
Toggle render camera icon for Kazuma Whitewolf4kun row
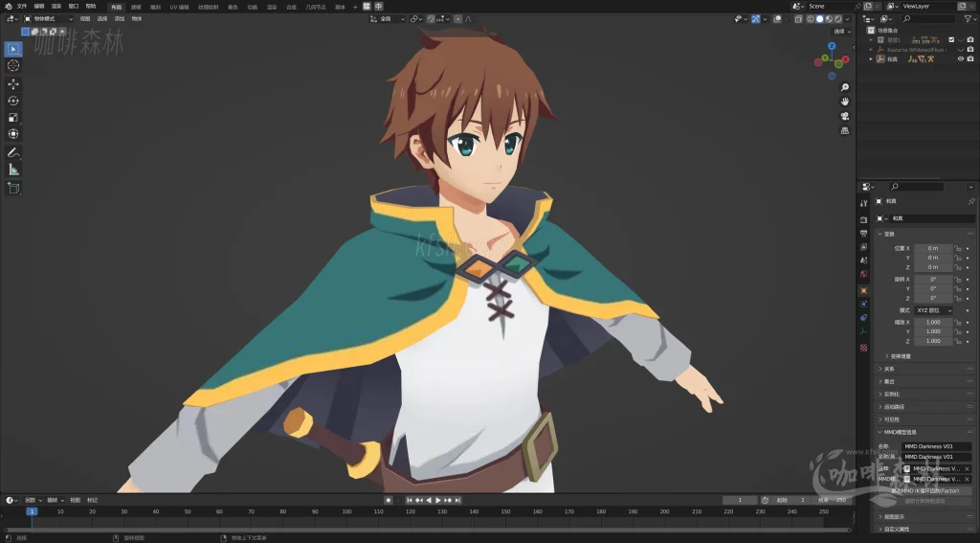tap(970, 50)
